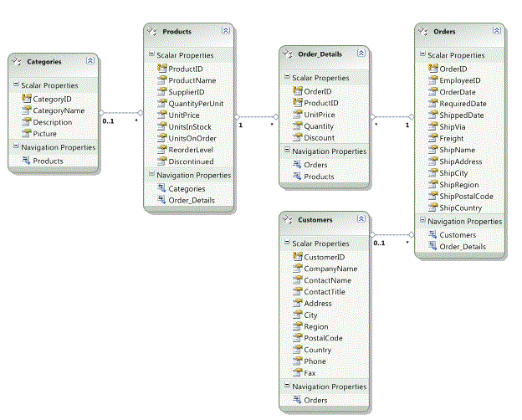522x420 pixels.
Task: Collapse Scalar Properties section in Products
Action: 150,54
